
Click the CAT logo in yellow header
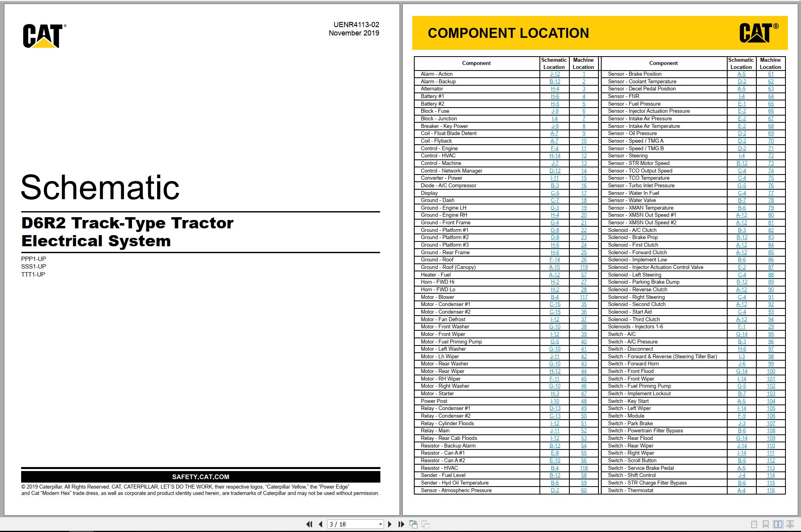[759, 32]
